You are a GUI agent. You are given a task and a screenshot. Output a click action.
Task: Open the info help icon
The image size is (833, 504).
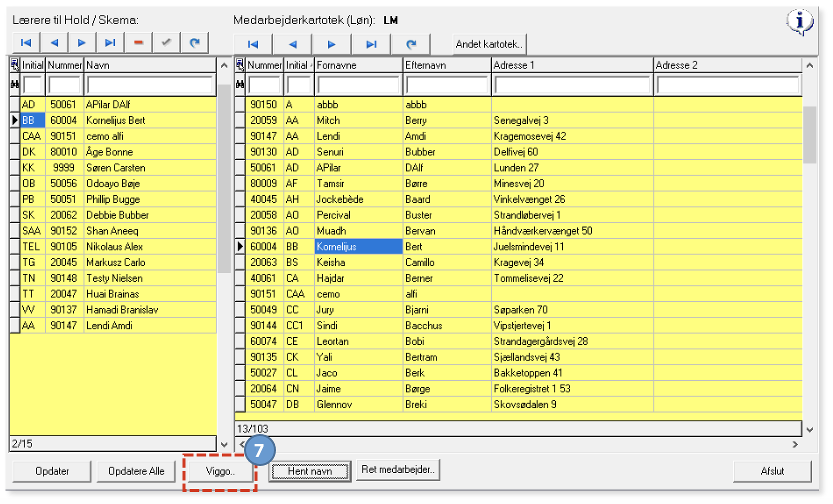point(799,22)
